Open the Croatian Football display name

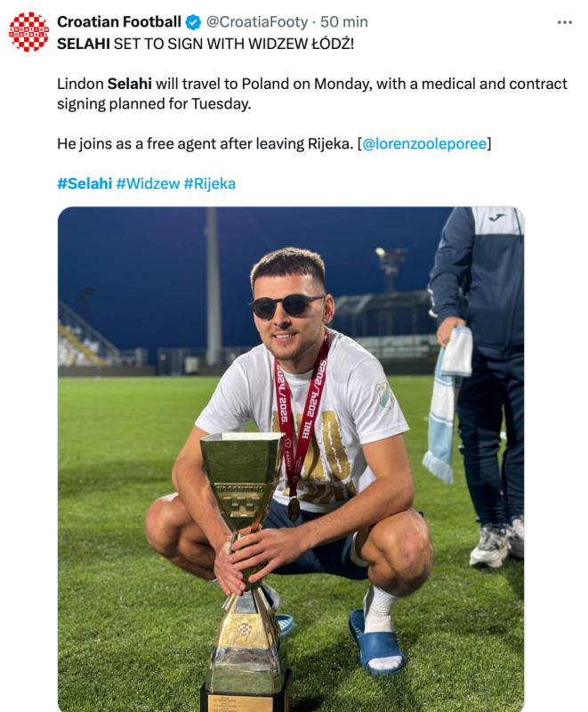tap(119, 21)
